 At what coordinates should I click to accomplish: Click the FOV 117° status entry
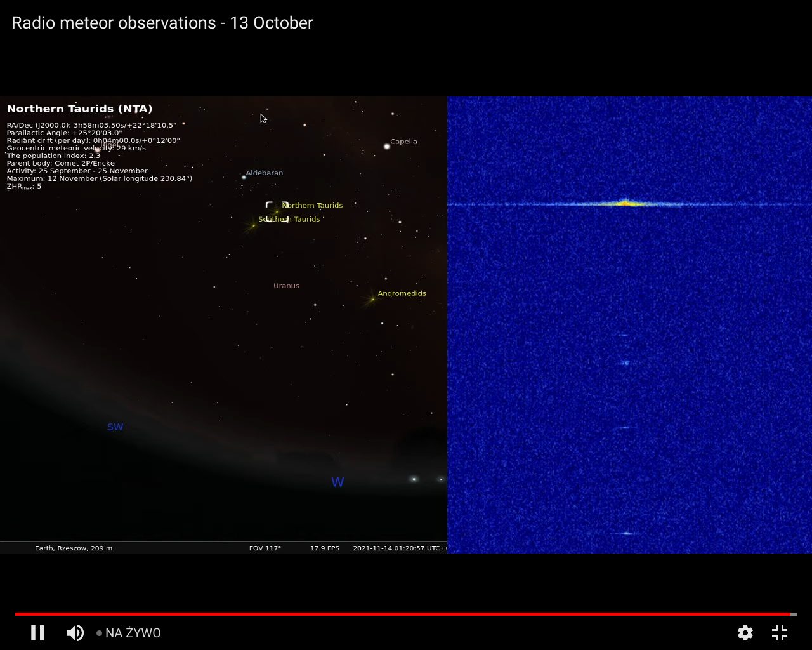pos(265,548)
